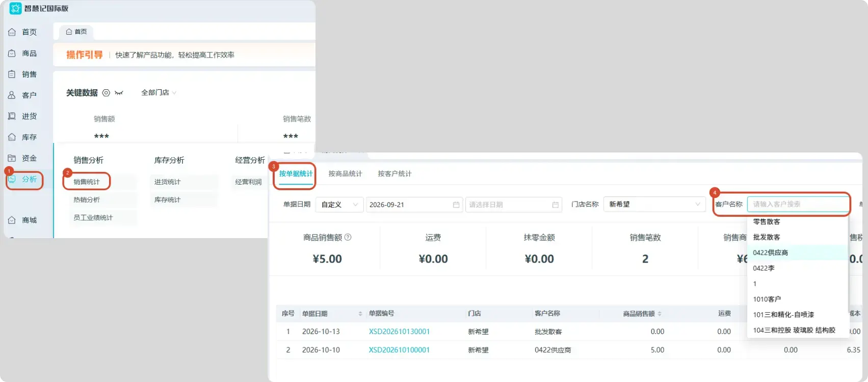
Task: Open 商城 module in sidebar
Action: tap(23, 220)
